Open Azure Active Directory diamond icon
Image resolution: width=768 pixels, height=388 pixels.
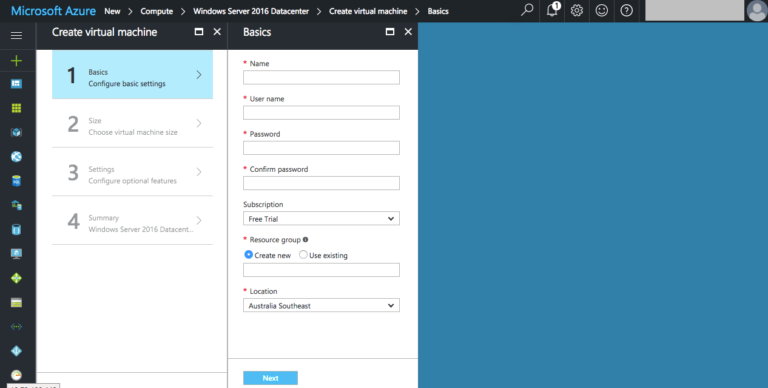tap(16, 351)
